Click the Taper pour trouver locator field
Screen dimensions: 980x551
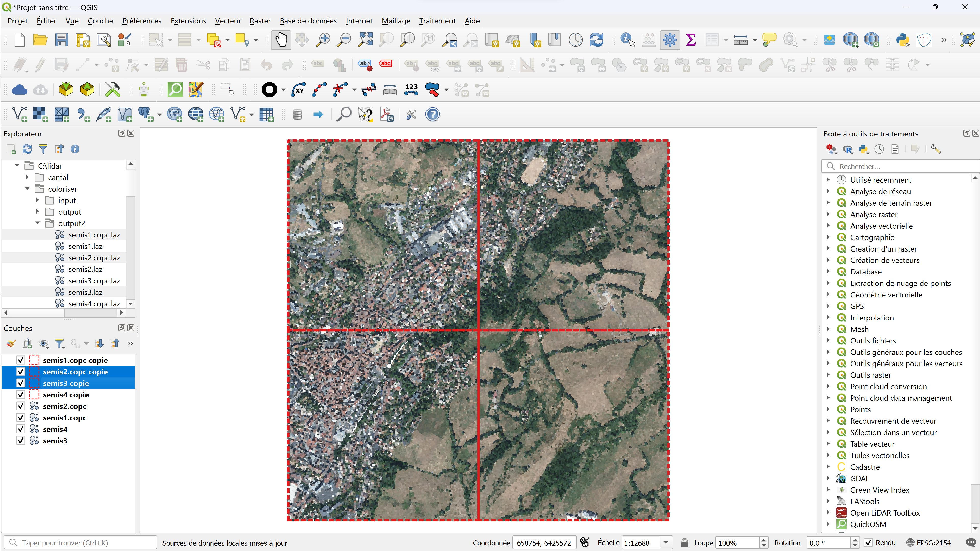pyautogui.click(x=80, y=543)
